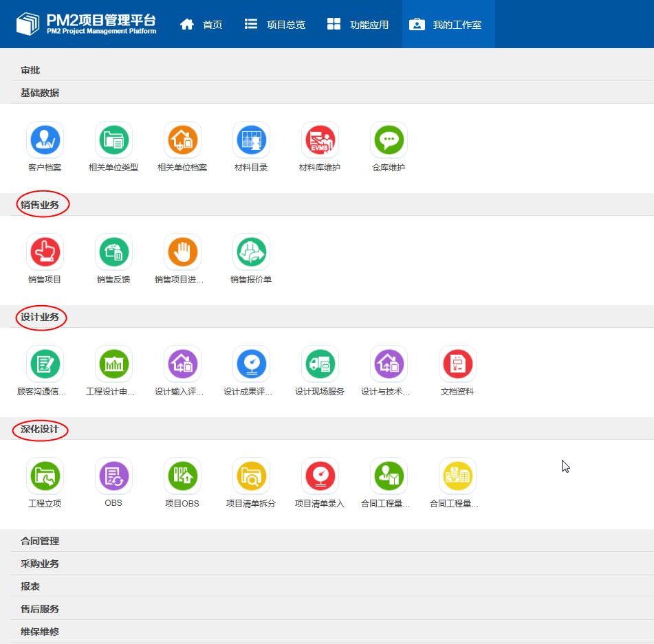Click the 材料库维护 icon

(320, 140)
